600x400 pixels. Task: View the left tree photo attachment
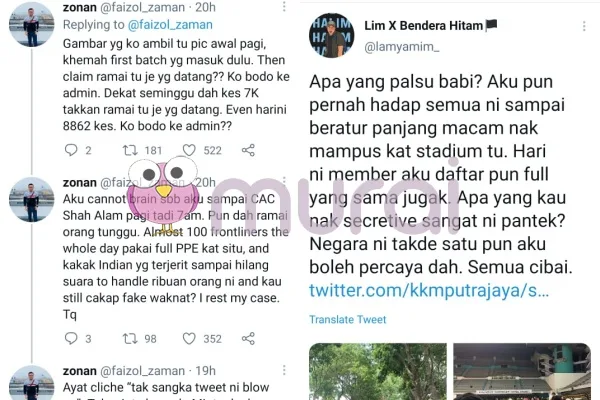coord(378,371)
